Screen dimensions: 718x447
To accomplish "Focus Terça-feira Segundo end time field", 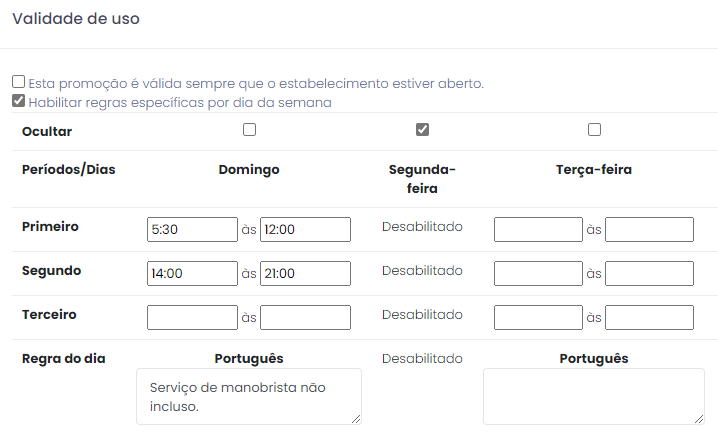I will [x=649, y=273].
